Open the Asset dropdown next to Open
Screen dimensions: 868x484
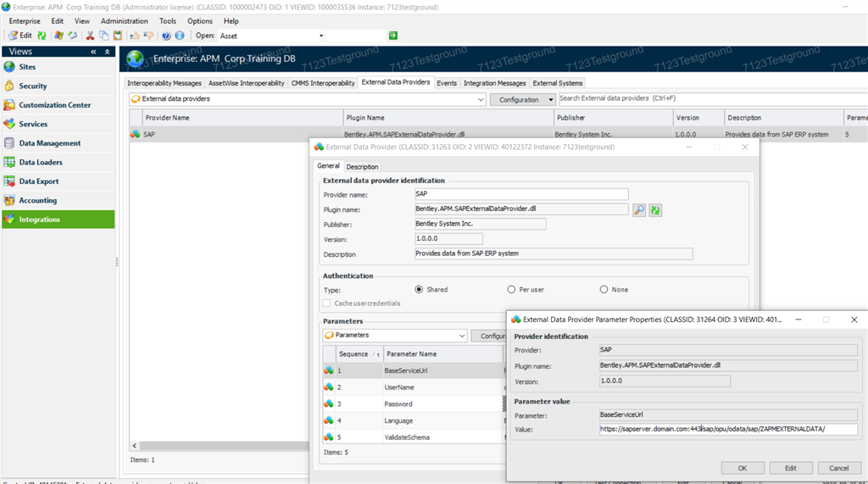(x=321, y=36)
